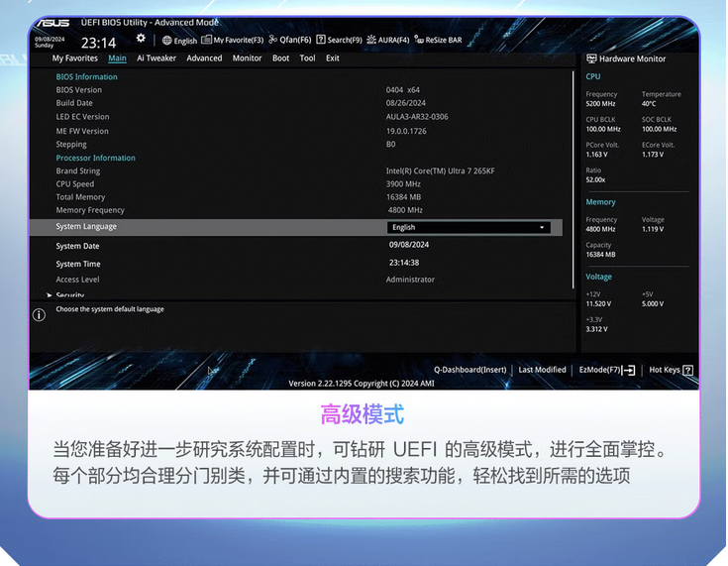Click Ratio 52.00x reading

(x=595, y=179)
